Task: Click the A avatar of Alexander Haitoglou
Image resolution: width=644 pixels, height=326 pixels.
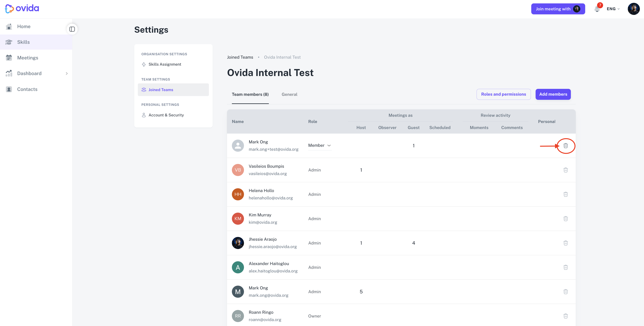Action: coord(238,267)
